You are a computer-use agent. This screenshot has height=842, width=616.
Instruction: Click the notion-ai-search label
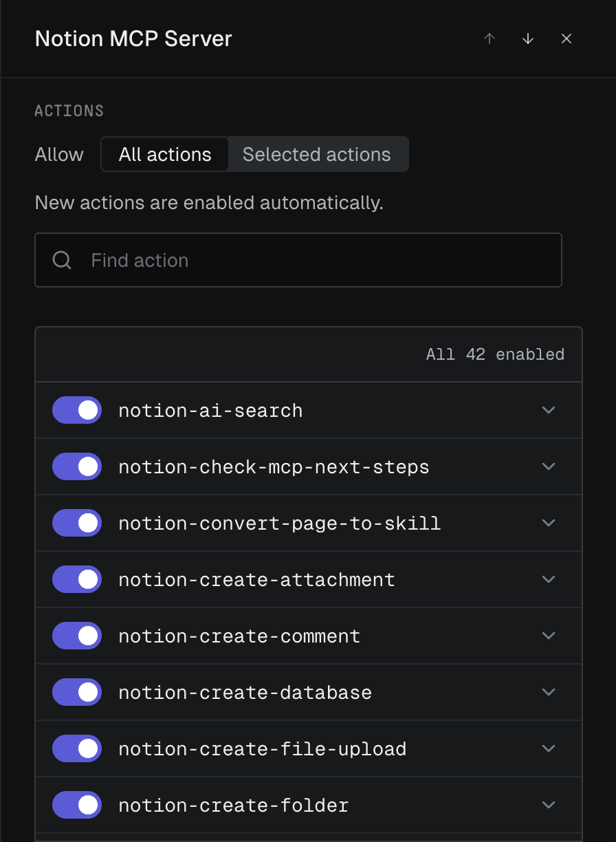pos(210,411)
